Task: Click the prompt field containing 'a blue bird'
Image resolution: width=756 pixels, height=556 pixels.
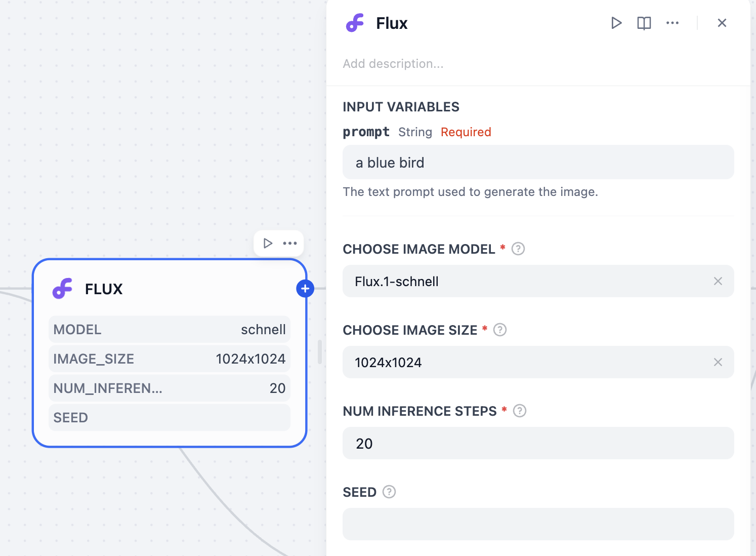Action: pos(538,163)
